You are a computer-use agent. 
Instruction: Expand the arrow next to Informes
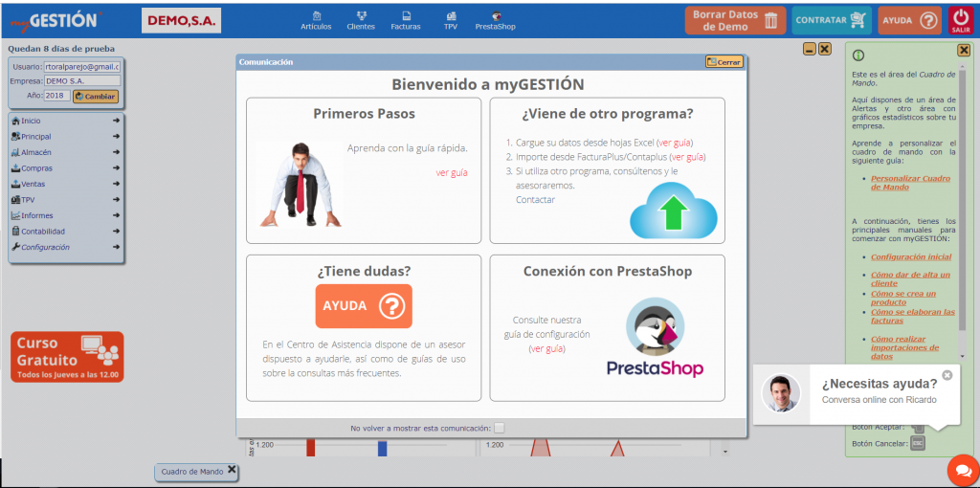116,215
